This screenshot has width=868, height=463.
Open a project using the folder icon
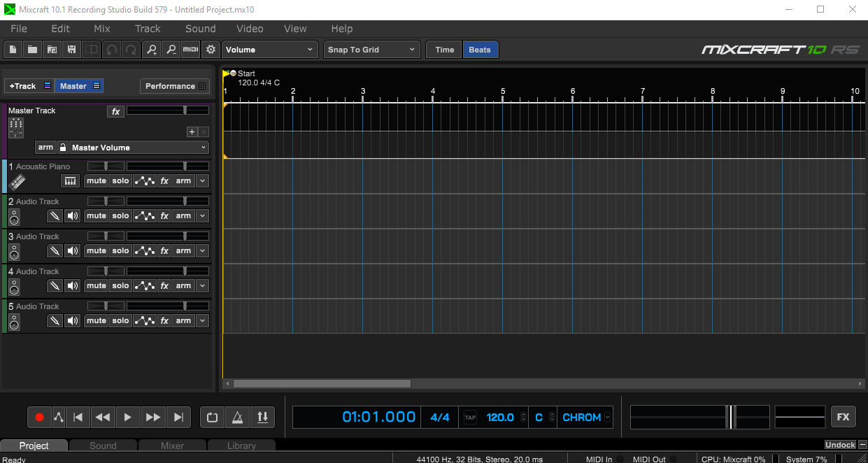(x=32, y=50)
